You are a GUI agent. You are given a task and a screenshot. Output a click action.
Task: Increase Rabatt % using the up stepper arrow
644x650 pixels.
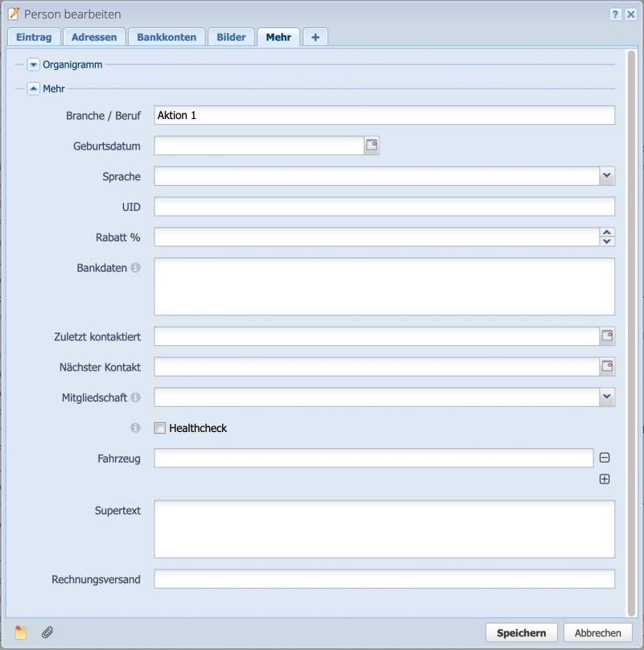coord(608,232)
